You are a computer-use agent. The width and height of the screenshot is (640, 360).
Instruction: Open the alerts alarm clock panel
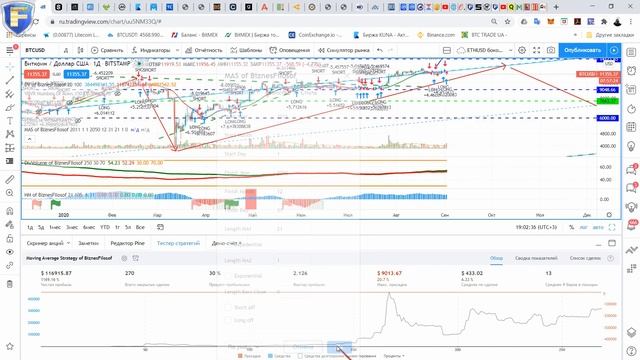click(631, 71)
